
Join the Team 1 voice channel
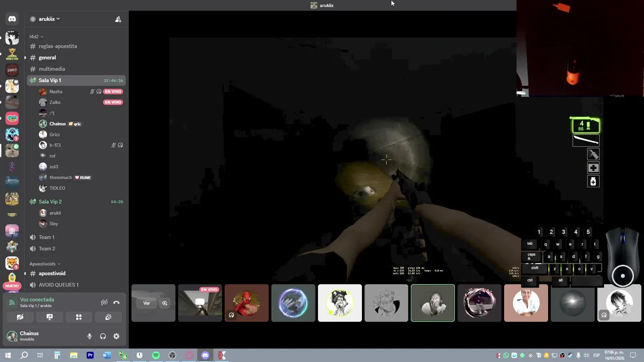pyautogui.click(x=75, y=237)
